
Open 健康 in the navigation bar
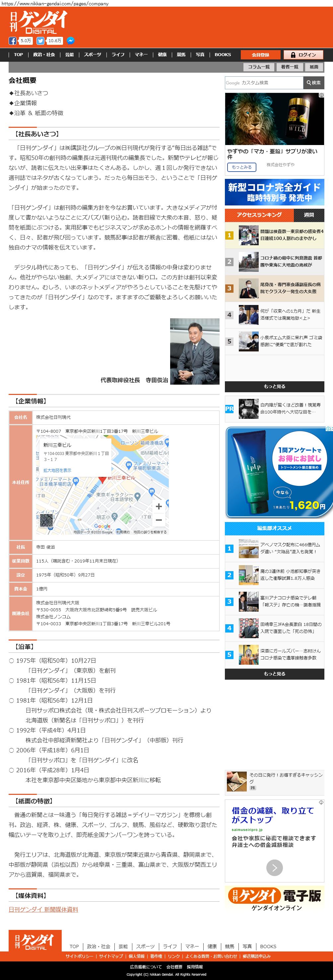pos(162,55)
